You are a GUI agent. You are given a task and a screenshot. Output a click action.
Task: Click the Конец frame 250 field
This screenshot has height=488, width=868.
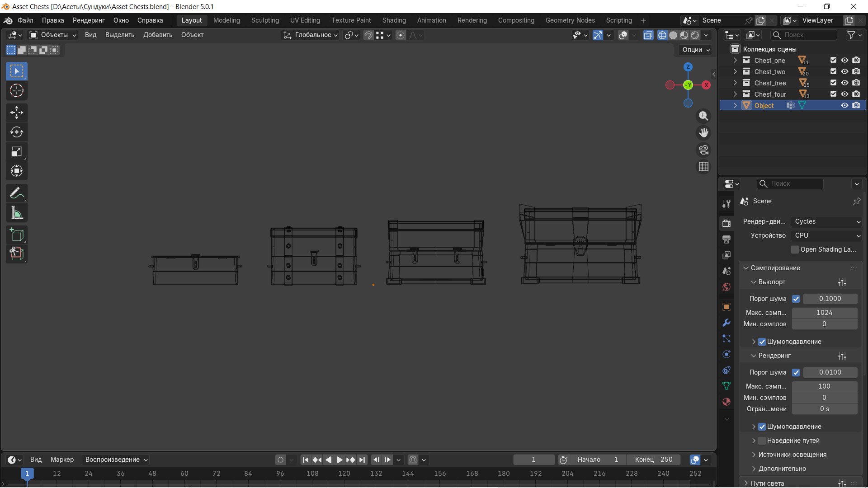point(654,460)
